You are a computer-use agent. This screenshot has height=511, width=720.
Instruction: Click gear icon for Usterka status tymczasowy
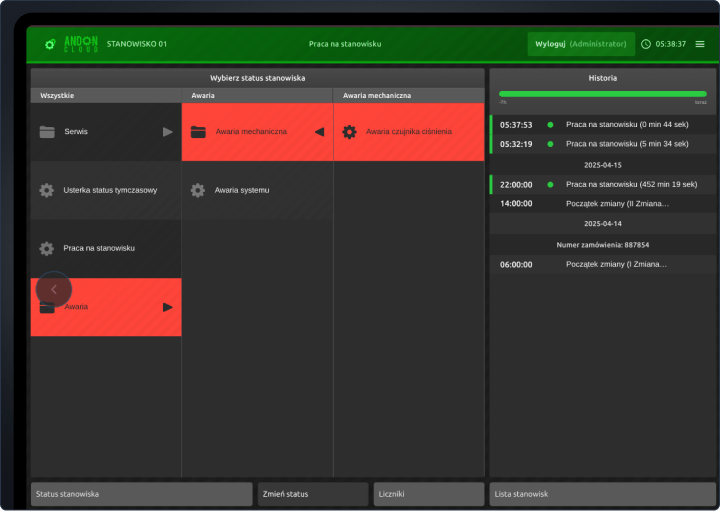47,190
